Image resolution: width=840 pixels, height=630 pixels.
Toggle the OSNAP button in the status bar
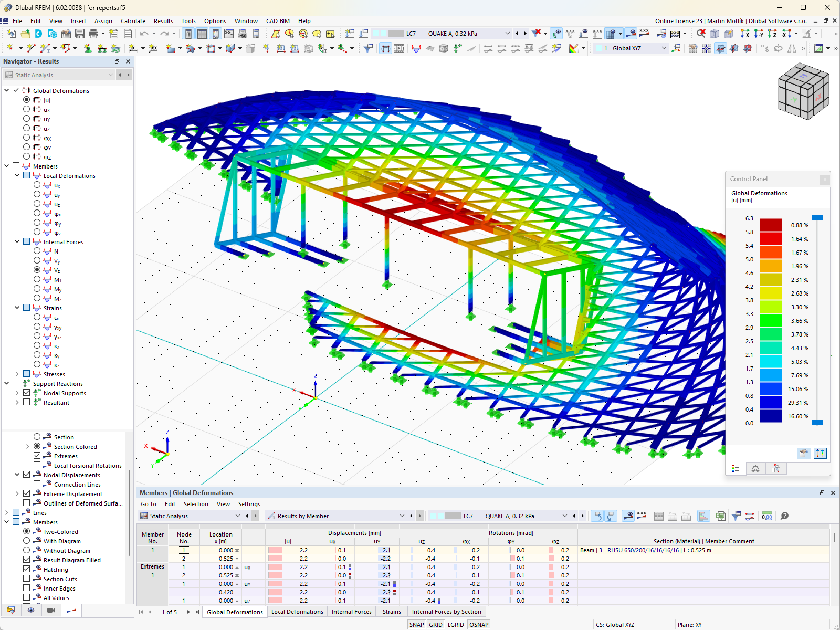(479, 624)
